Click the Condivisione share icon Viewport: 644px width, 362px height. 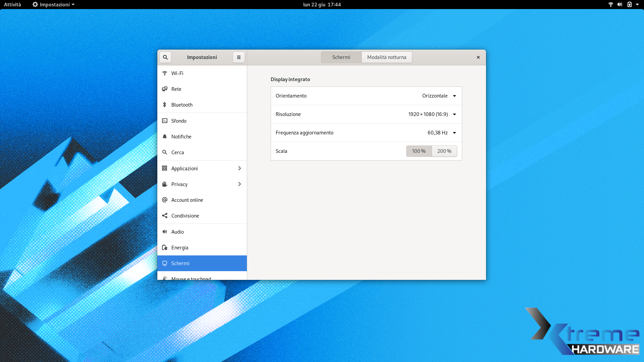165,216
